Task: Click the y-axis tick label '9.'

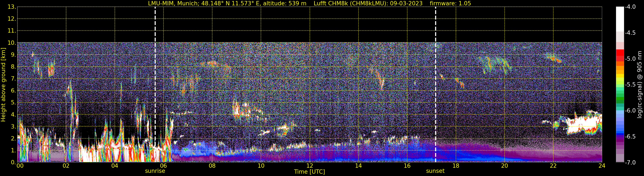Action: (x=13, y=55)
